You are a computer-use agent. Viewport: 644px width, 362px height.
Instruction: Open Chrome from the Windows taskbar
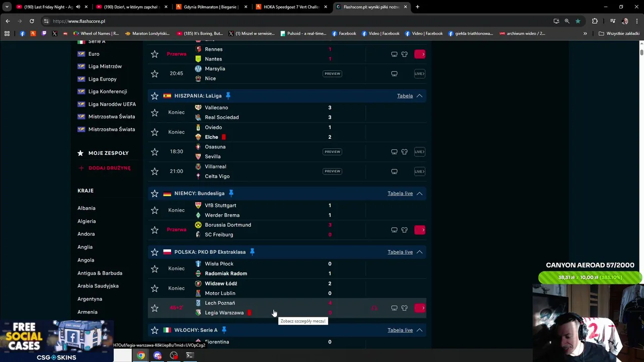pyautogui.click(x=141, y=355)
